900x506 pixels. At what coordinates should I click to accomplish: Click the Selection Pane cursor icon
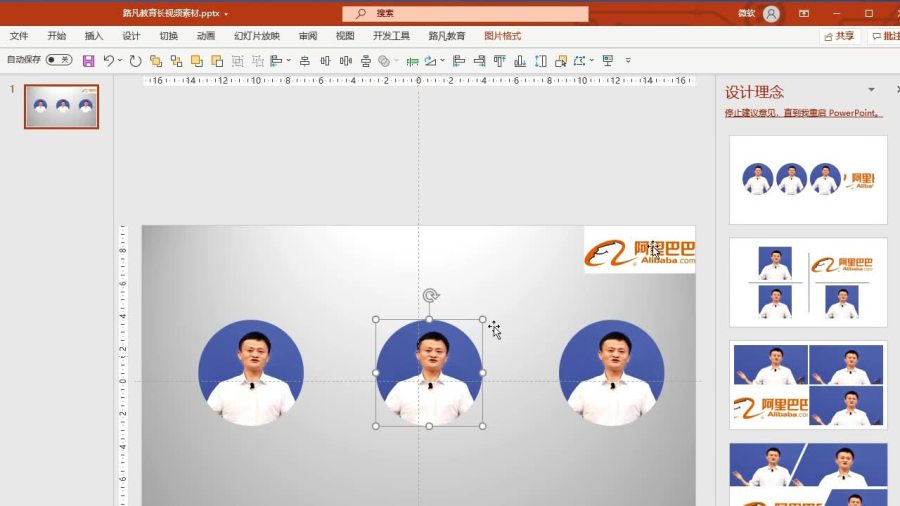click(x=561, y=61)
